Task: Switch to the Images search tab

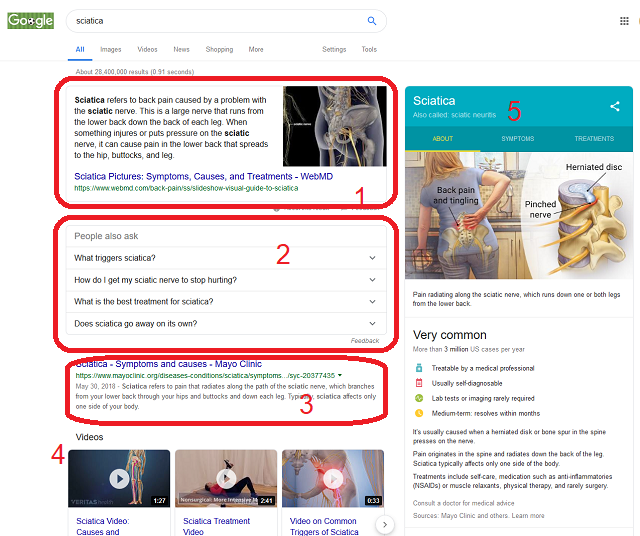Action: click(111, 49)
